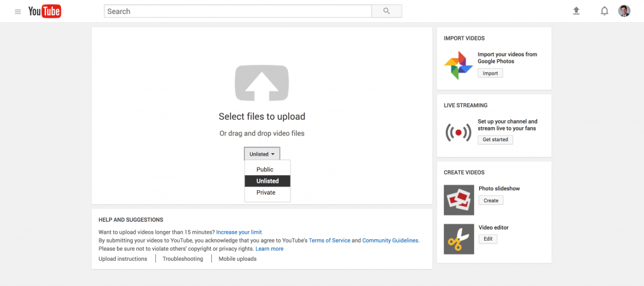The image size is (644, 286).
Task: Click 'Or drag and drop video files' text
Action: 262,134
